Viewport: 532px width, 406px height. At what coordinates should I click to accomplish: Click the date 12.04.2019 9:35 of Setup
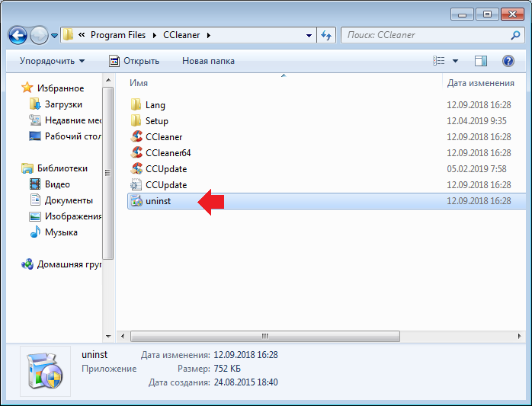pos(476,121)
